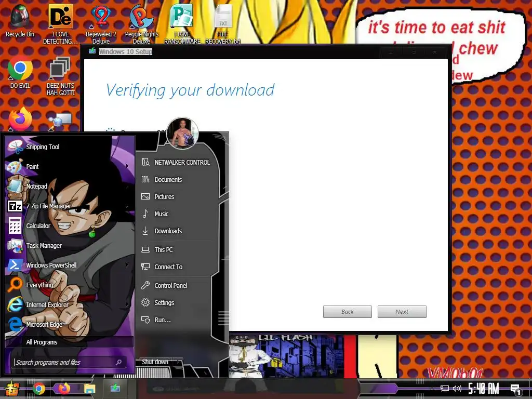This screenshot has width=532, height=399.
Task: Click the network tray icon
Action: tap(444, 389)
